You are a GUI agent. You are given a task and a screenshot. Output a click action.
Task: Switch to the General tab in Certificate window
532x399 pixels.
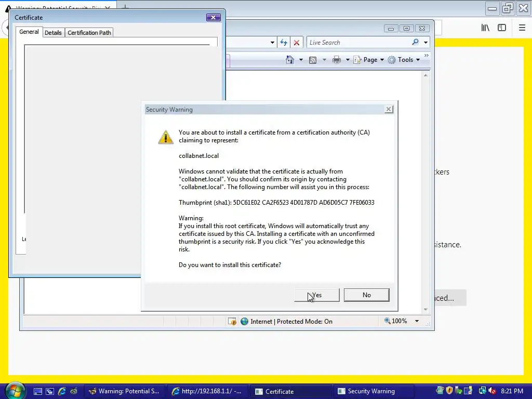[29, 32]
